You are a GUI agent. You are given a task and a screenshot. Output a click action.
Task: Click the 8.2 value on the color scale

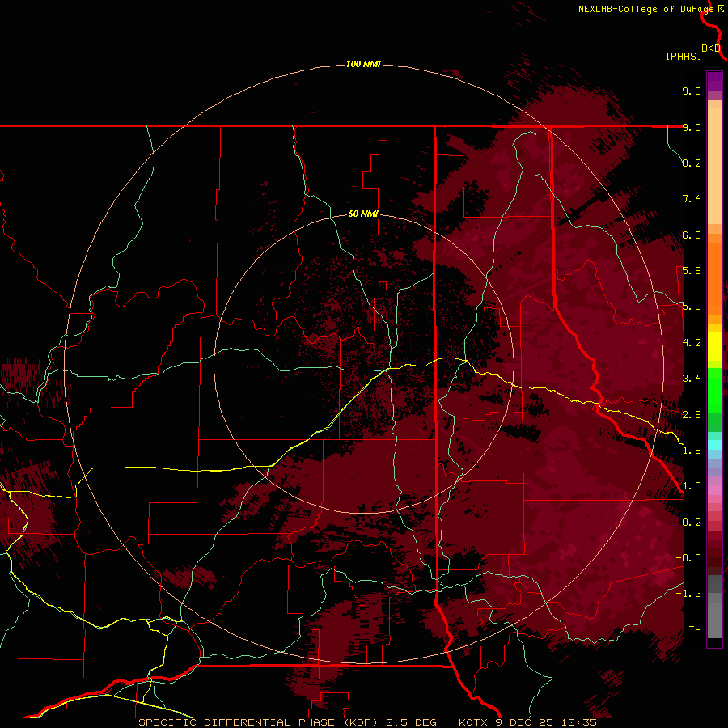[692, 163]
